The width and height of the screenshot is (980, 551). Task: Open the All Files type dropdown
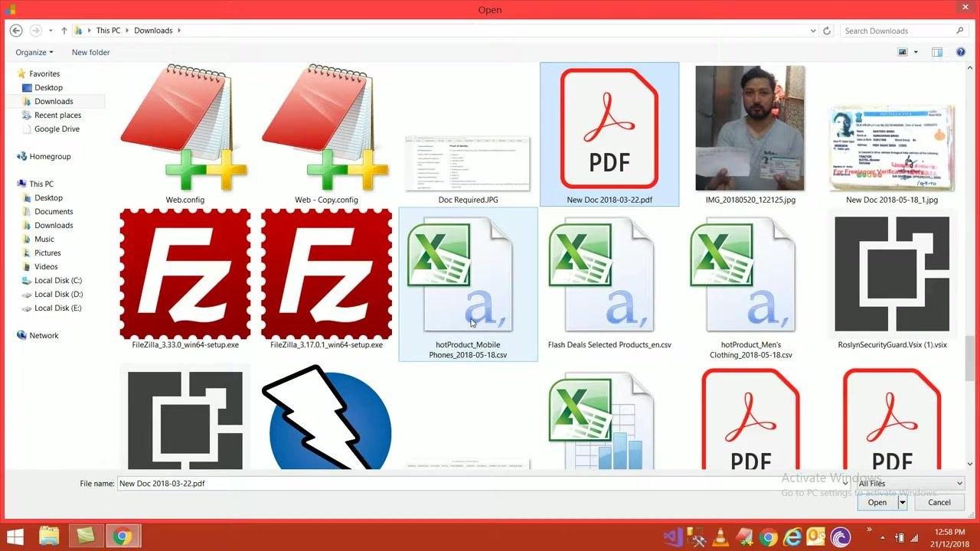(x=910, y=484)
